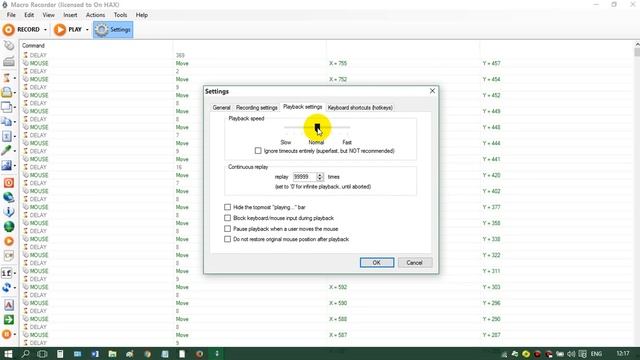
Task: Open the Tools menu
Action: coord(120,15)
